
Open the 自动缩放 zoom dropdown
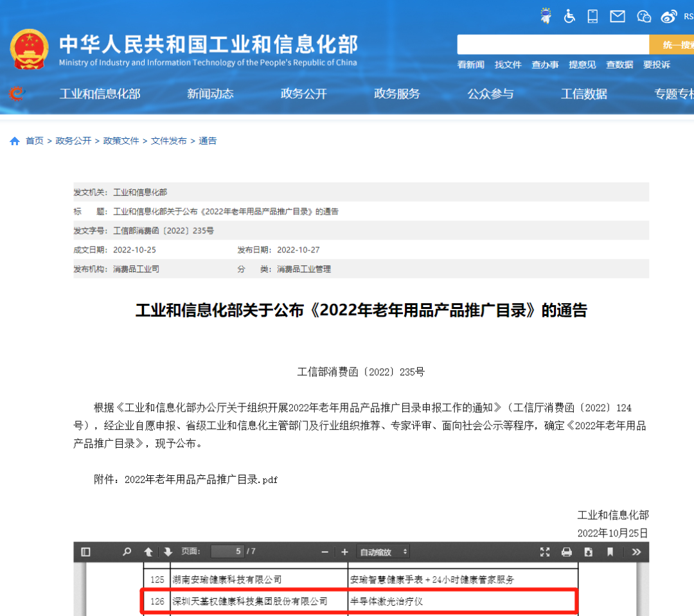click(x=382, y=551)
